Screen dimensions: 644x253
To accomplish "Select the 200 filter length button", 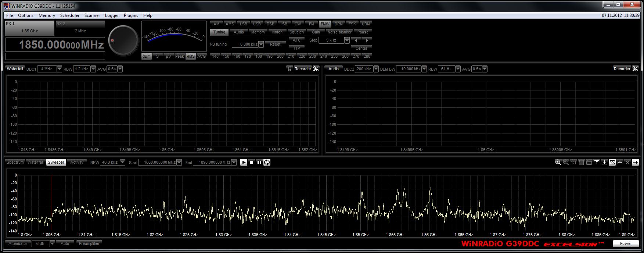I will click(280, 56).
